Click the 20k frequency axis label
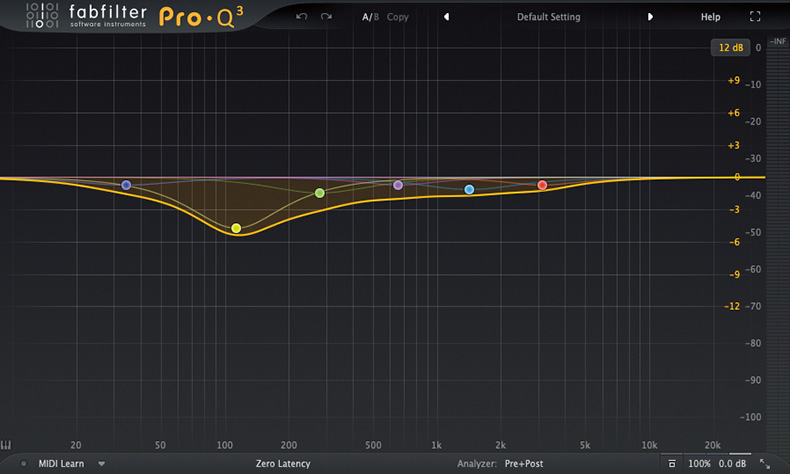790x474 pixels. click(x=712, y=445)
